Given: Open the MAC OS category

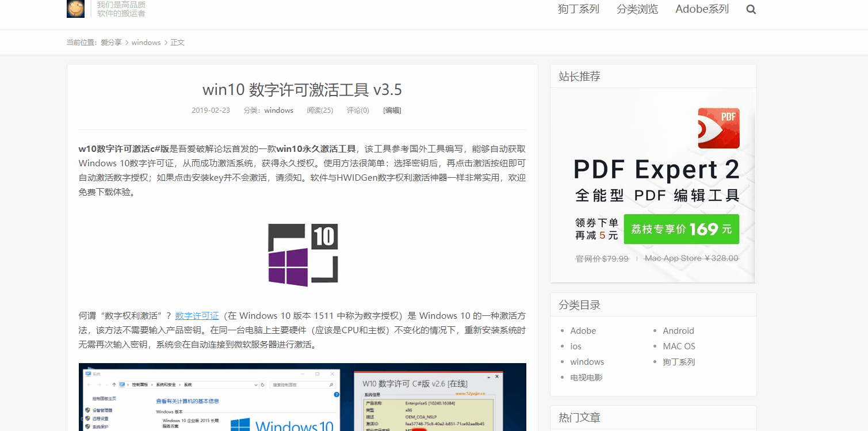Looking at the screenshot, I should pos(679,346).
